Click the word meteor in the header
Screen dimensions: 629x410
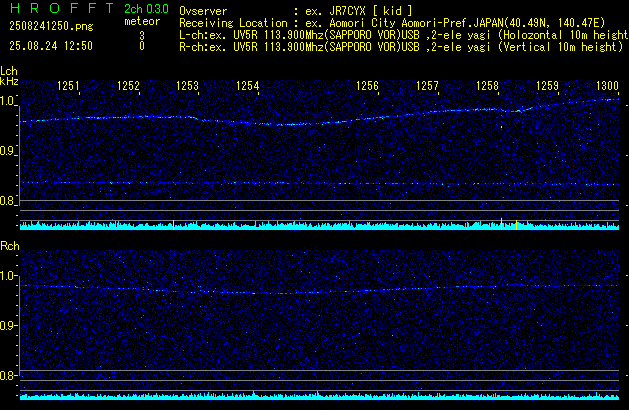[x=142, y=21]
